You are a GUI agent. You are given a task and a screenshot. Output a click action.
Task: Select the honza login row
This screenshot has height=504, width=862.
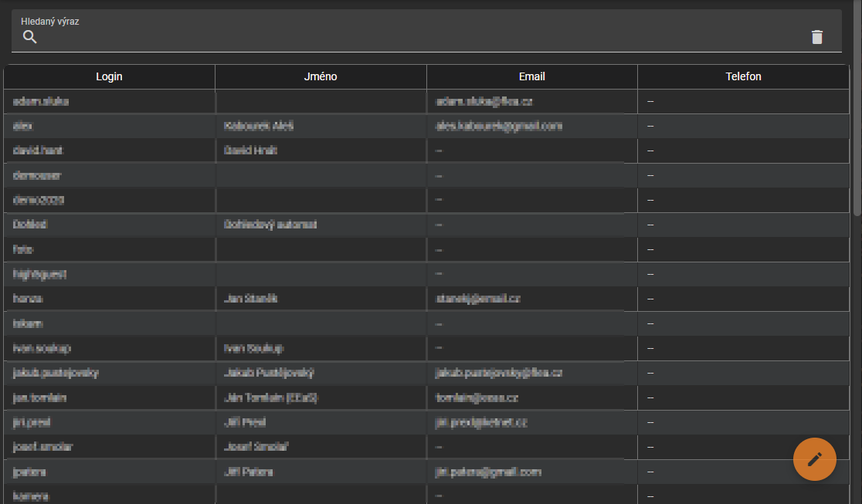point(426,299)
